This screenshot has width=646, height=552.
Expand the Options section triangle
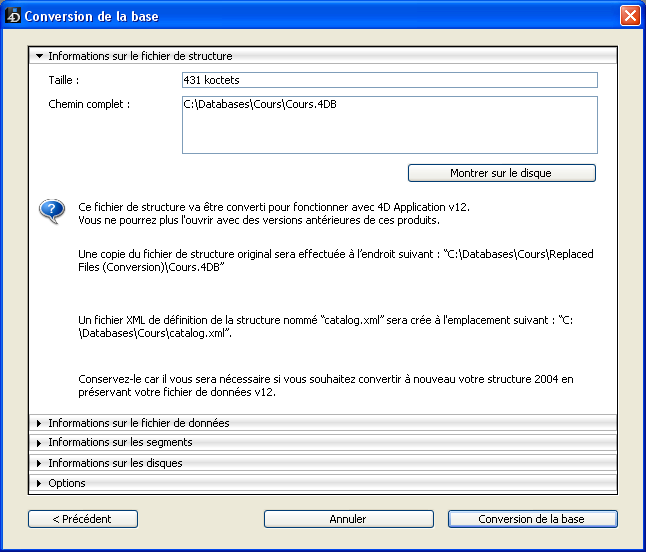point(39,483)
